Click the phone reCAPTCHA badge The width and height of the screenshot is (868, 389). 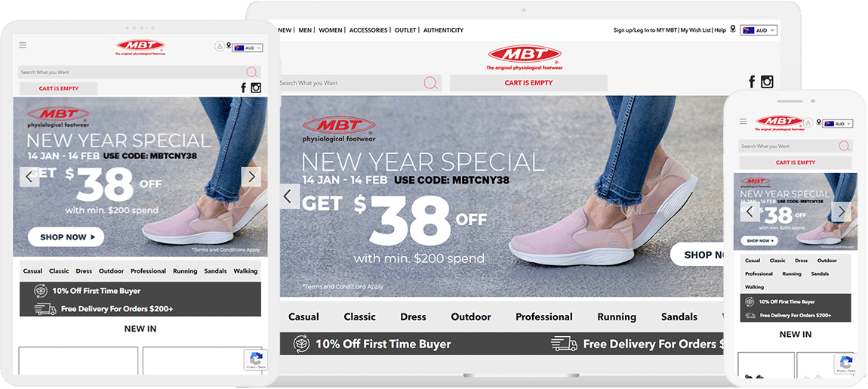pos(846,364)
